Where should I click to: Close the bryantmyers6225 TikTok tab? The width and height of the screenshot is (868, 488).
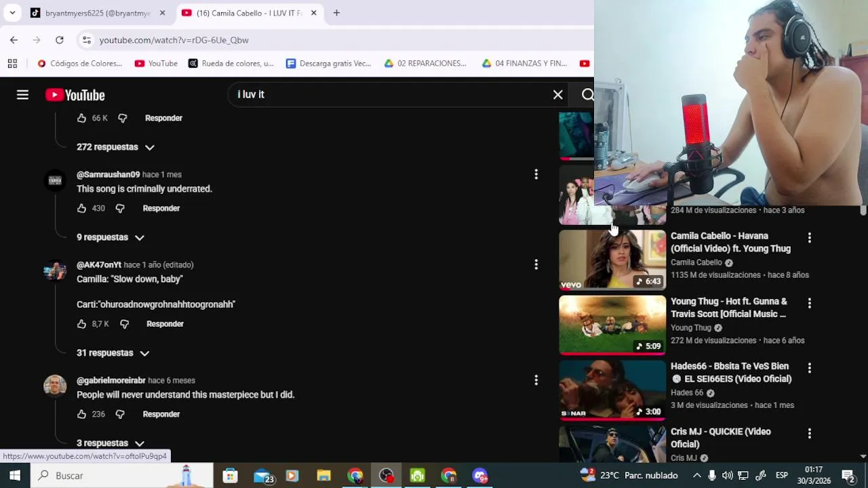(x=162, y=13)
